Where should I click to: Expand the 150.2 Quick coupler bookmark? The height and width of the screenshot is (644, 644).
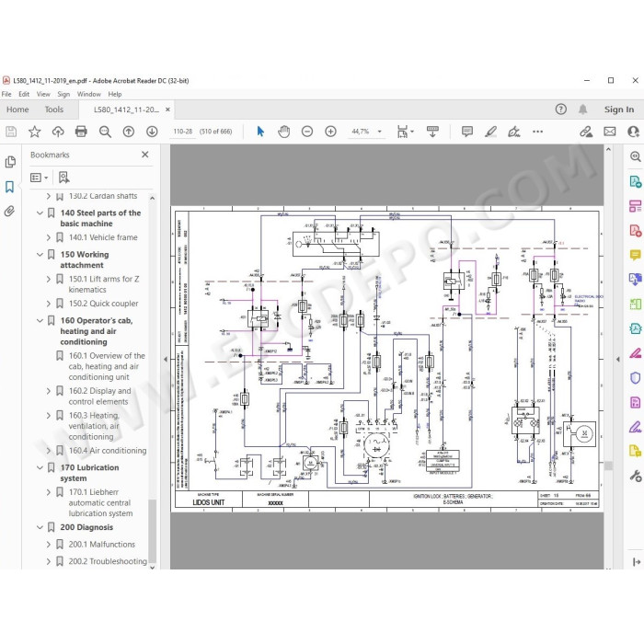coord(49,304)
